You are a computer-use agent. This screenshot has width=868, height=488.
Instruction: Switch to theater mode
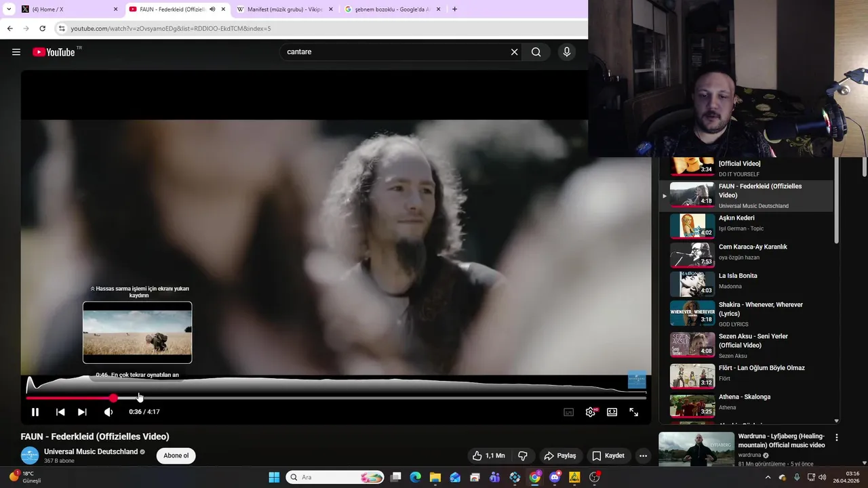click(612, 411)
